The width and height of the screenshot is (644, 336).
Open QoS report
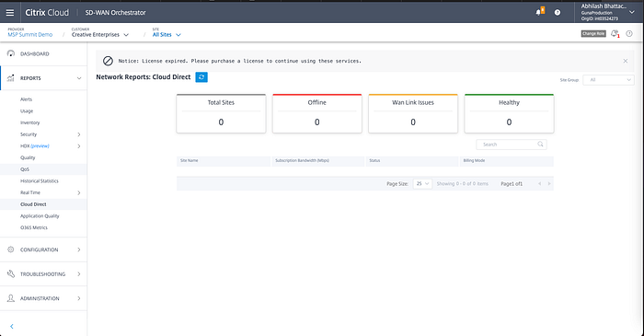click(25, 169)
